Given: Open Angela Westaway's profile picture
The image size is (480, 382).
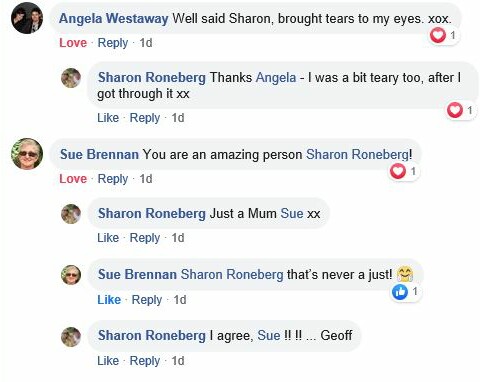Looking at the screenshot, I should pyautogui.click(x=27, y=18).
